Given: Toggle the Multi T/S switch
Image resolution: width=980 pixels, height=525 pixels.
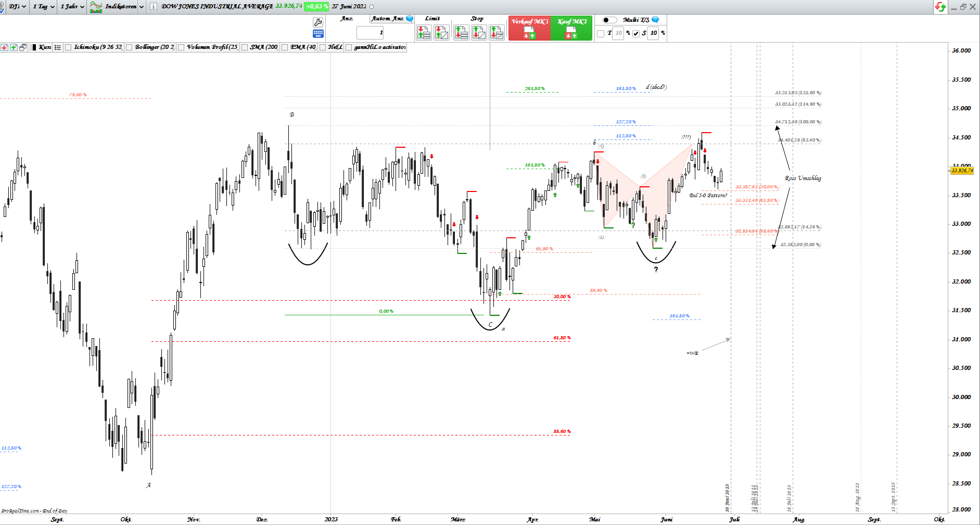Looking at the screenshot, I should coord(609,20).
